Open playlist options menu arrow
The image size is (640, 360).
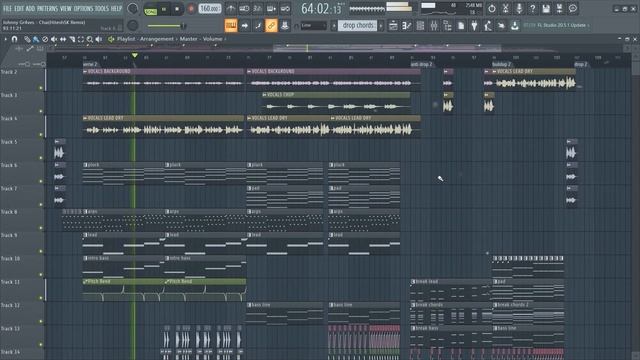pos(5,39)
